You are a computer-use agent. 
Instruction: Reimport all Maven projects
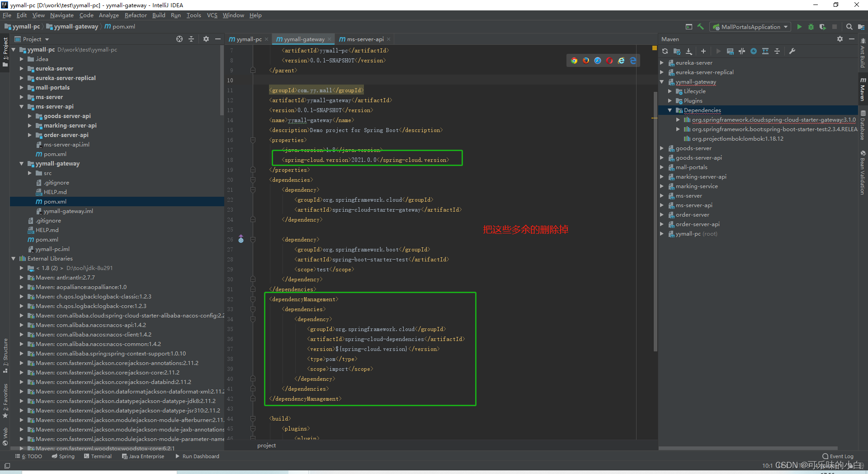665,51
